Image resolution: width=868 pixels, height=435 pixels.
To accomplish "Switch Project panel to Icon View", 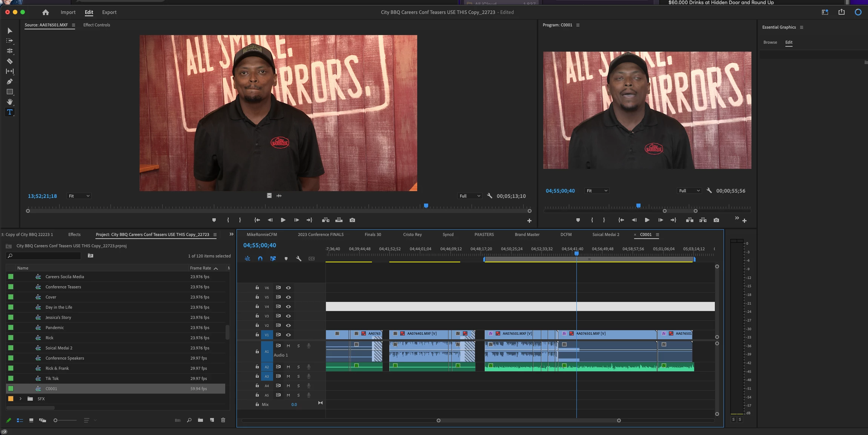I will coord(31,420).
